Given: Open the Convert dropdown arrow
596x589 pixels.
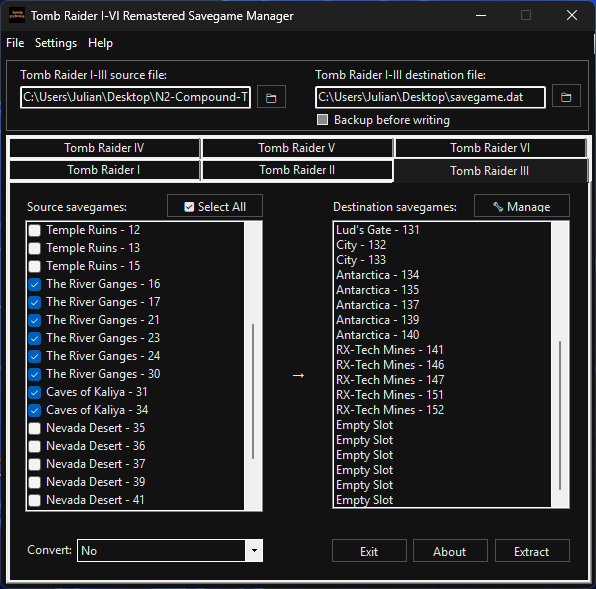Looking at the screenshot, I should tap(254, 550).
